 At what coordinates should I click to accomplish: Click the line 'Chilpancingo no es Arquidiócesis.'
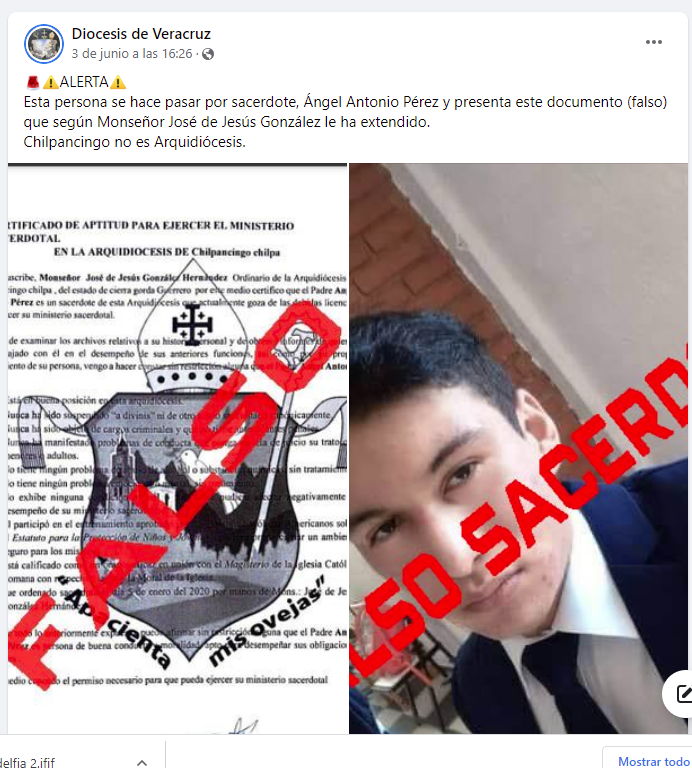tap(135, 142)
